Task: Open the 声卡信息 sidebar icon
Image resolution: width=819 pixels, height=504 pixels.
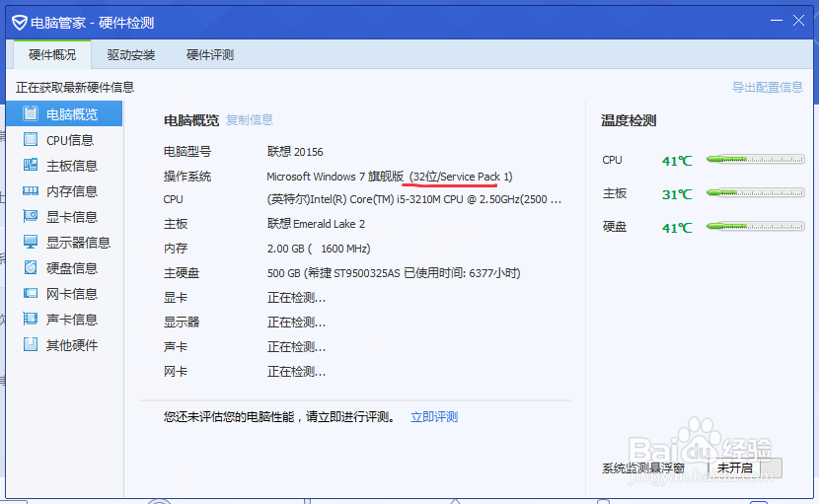Action: (x=31, y=319)
